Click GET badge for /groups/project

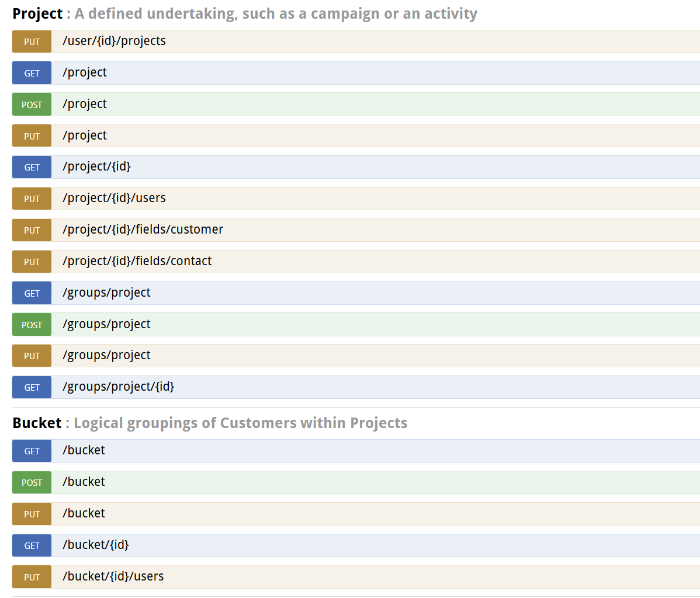pos(32,293)
